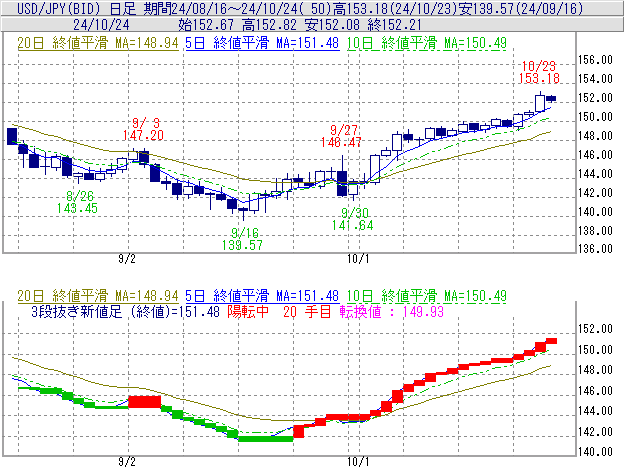Click the upper chart's 10日 終値平滑 MA=150.49 legend

point(427,43)
